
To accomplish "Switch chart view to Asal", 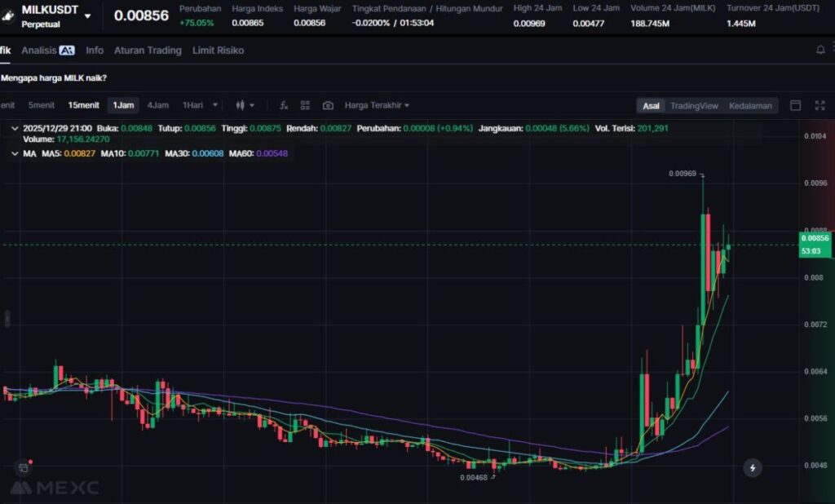I will (651, 105).
